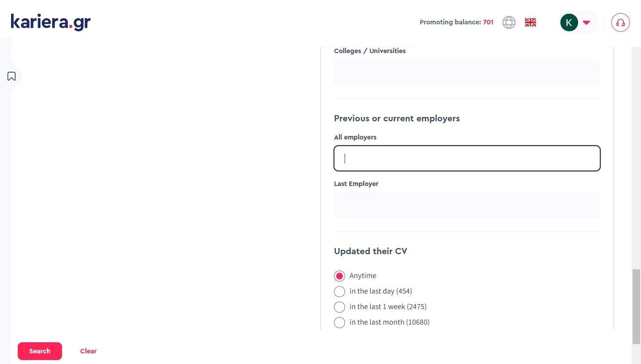This screenshot has width=641, height=364.
Task: Click the kariera.gr logo
Action: click(51, 22)
